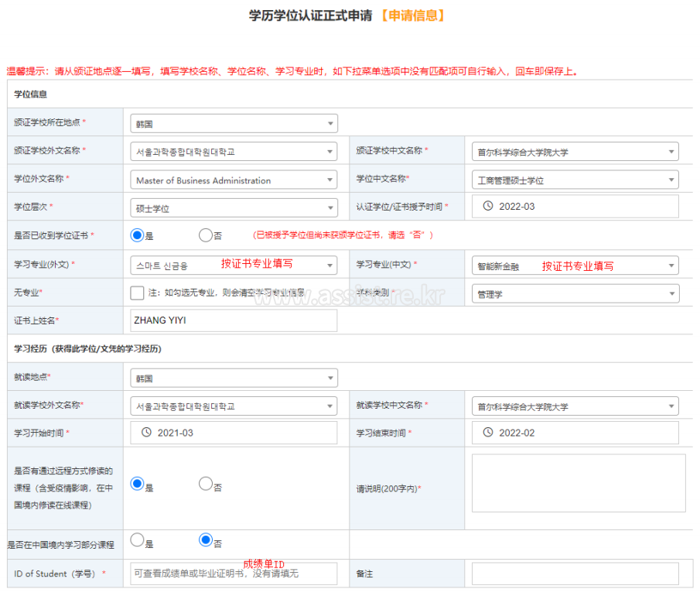Select '是' for studying partly in China
Image resolution: width=700 pixels, height=596 pixels.
coord(138,540)
